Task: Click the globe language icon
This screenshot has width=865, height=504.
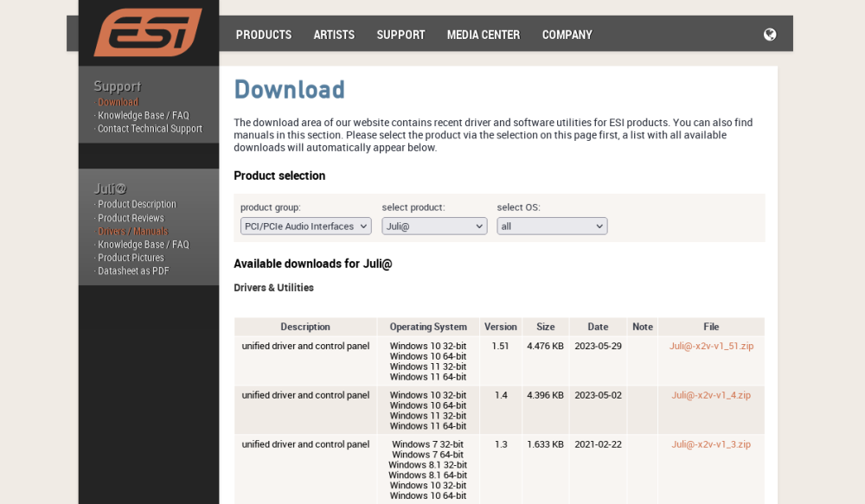Action: point(770,35)
